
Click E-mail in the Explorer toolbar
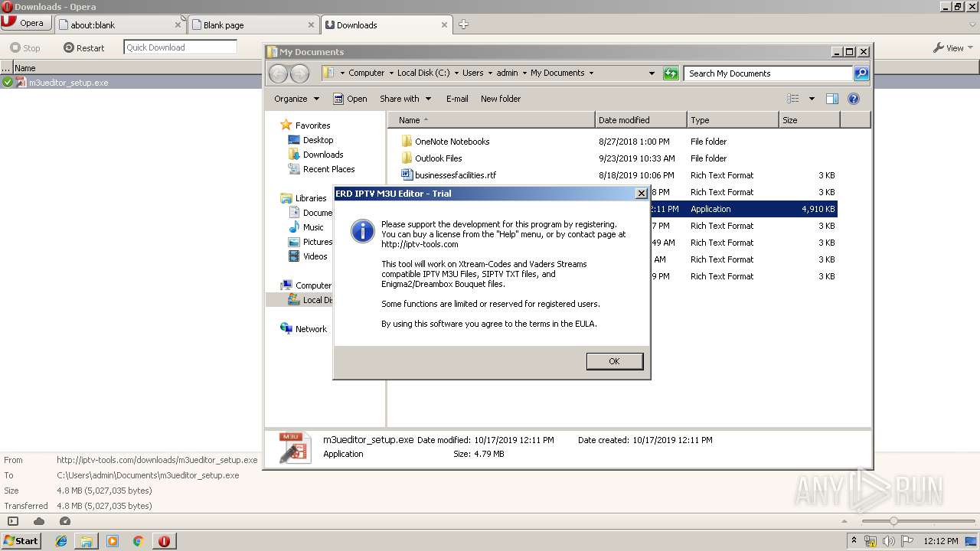click(457, 99)
